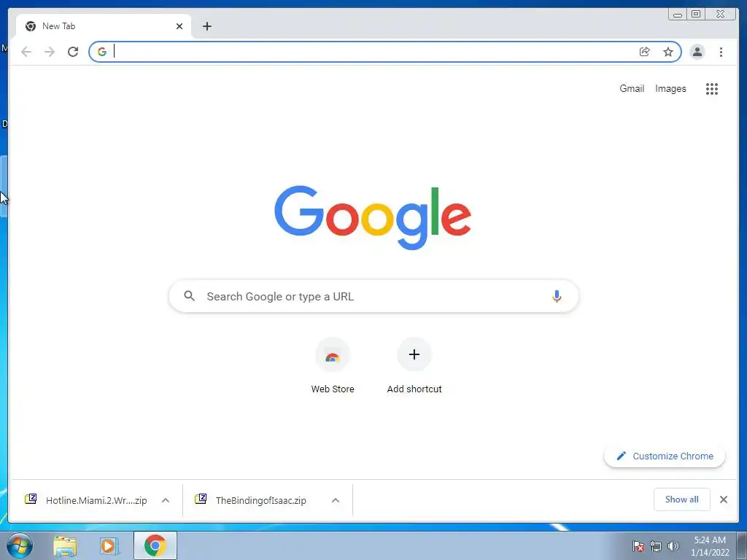The width and height of the screenshot is (747, 560).
Task: Open Gmail link
Action: click(x=632, y=88)
